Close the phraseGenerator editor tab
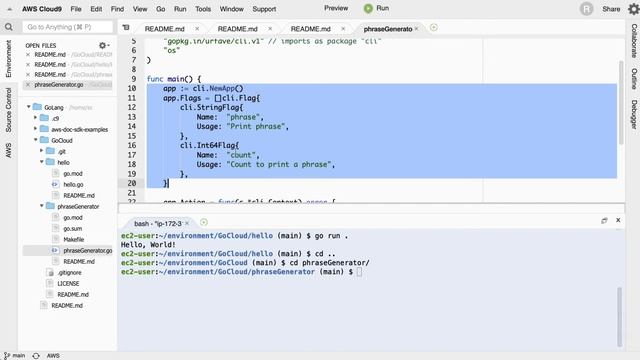640x360 pixels. coord(416,29)
